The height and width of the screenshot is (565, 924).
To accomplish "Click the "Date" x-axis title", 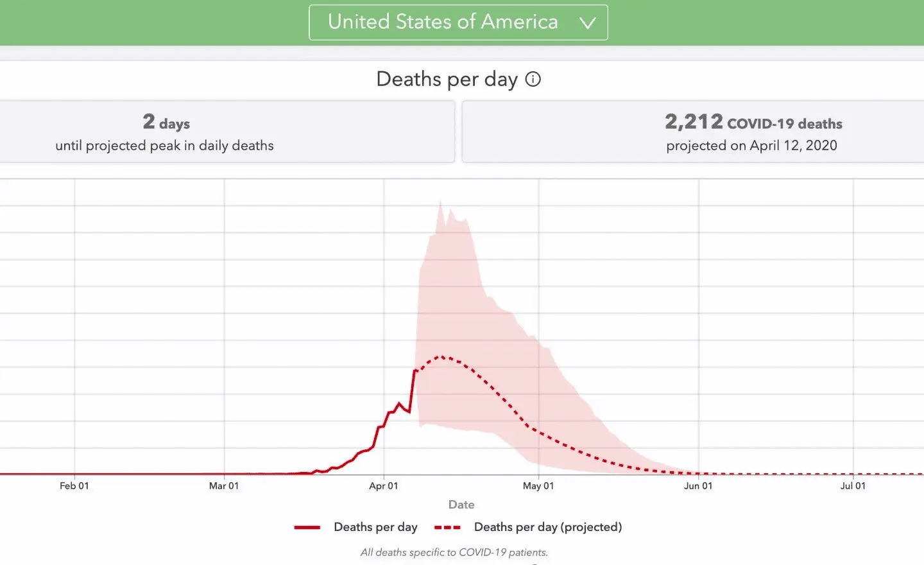I will pyautogui.click(x=461, y=505).
